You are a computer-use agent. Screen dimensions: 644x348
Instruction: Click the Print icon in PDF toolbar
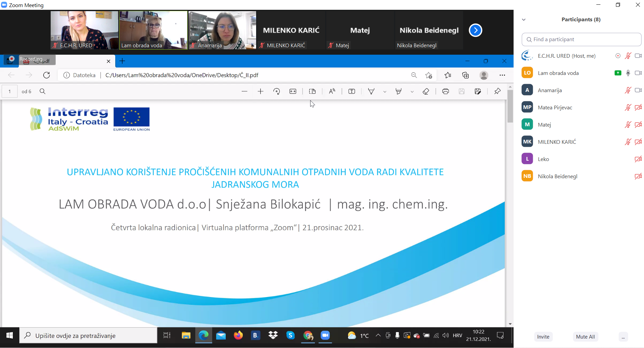[445, 91]
